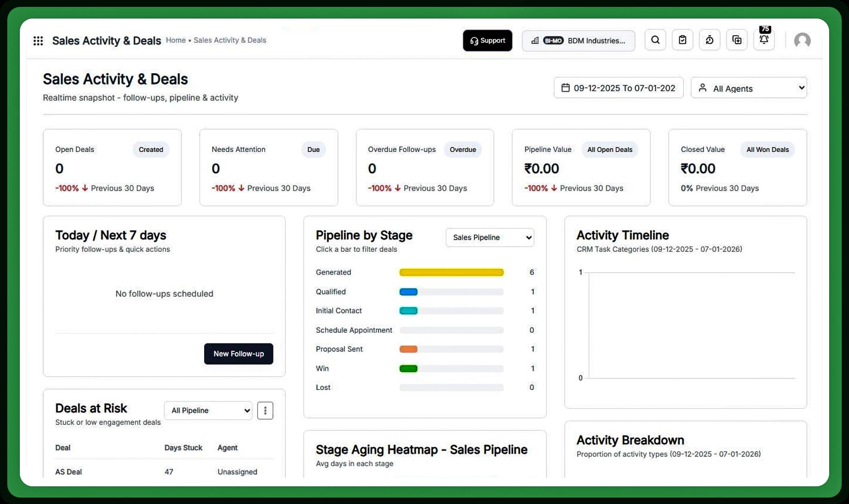Click the search icon in the header
Image resolution: width=849 pixels, height=504 pixels.
tap(655, 40)
